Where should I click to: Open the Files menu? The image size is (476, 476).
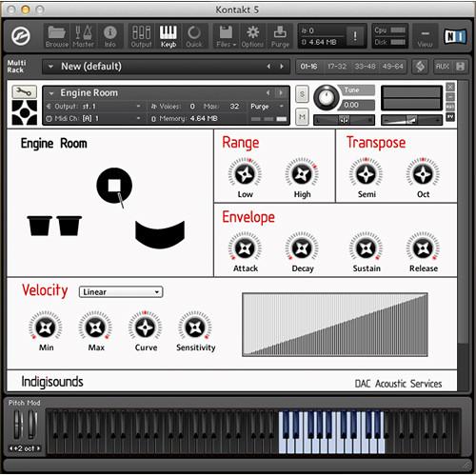coord(226,36)
